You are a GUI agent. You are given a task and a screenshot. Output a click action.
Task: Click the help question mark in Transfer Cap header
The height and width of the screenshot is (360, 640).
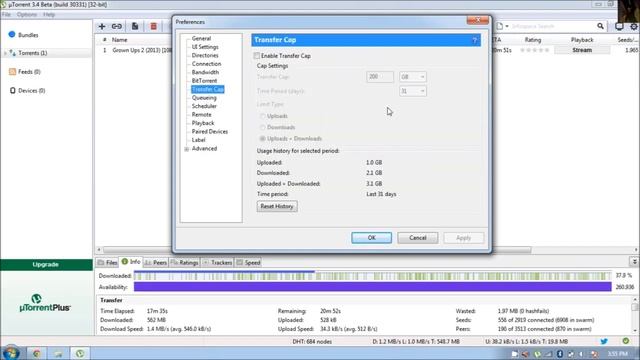474,40
